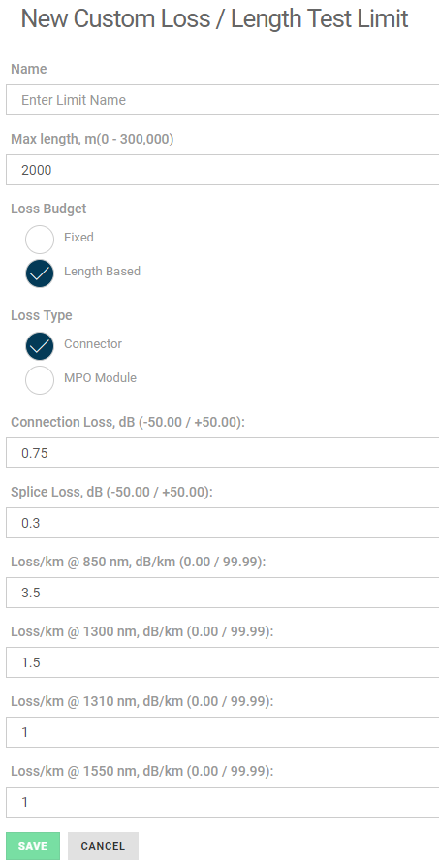
Task: Click the Enter Limit Name field
Action: pos(222,100)
